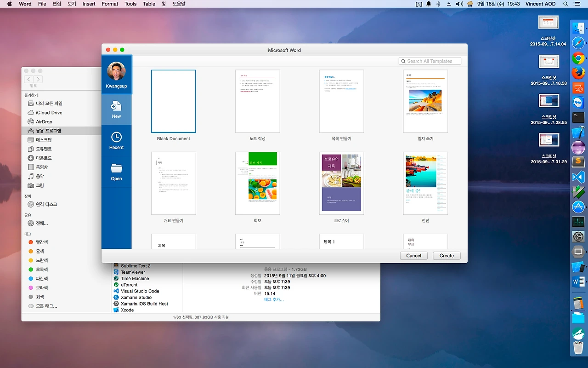Click the Search All Templates field
This screenshot has height=368, width=588.
430,61
